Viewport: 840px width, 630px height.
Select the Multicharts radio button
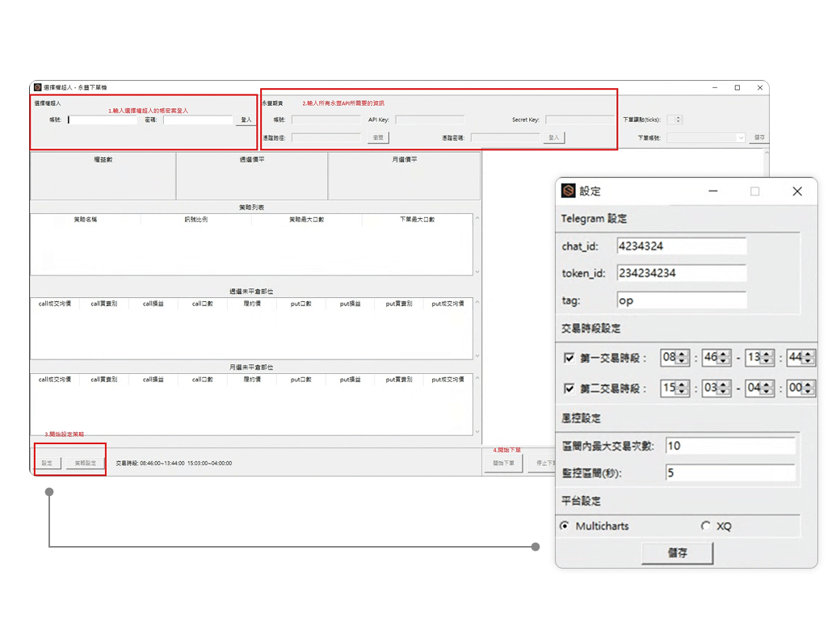[564, 526]
